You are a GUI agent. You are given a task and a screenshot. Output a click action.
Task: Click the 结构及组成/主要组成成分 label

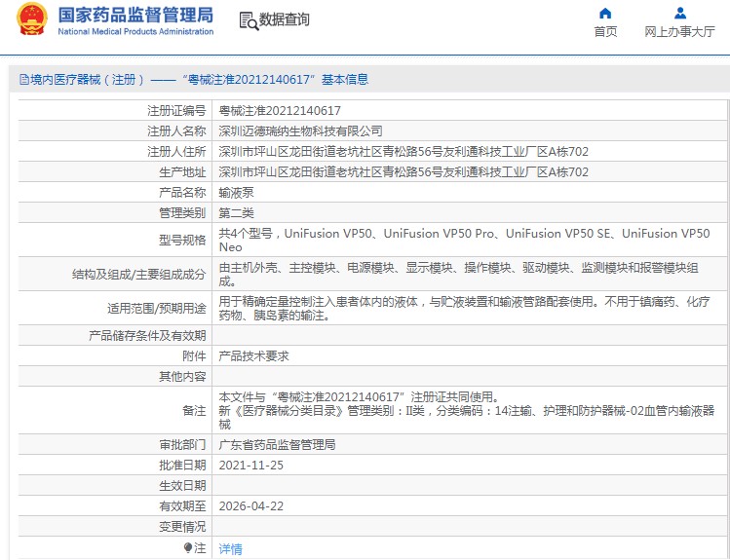point(138,275)
